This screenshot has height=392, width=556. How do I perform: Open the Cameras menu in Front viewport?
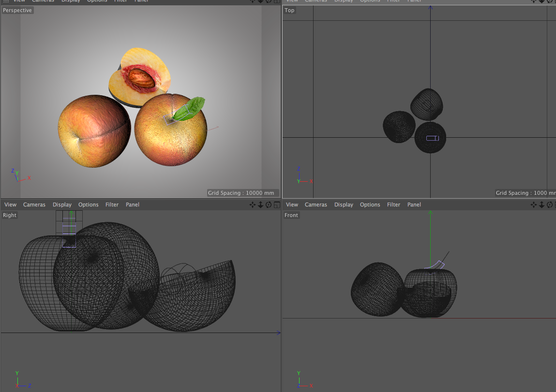coord(316,205)
